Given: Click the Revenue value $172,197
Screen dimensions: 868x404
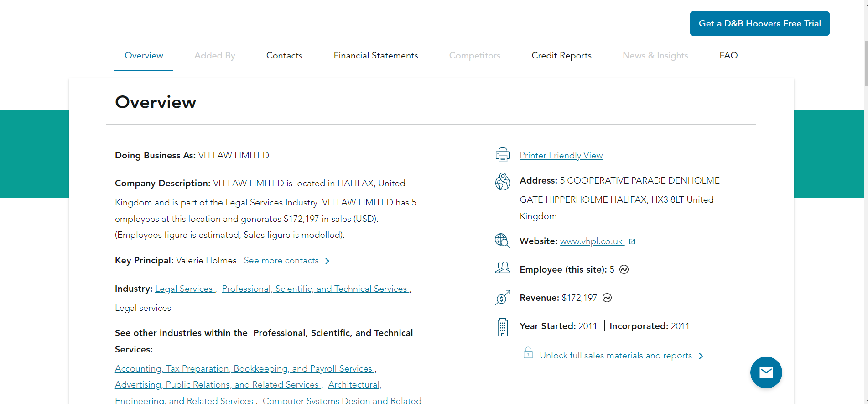Looking at the screenshot, I should (579, 298).
